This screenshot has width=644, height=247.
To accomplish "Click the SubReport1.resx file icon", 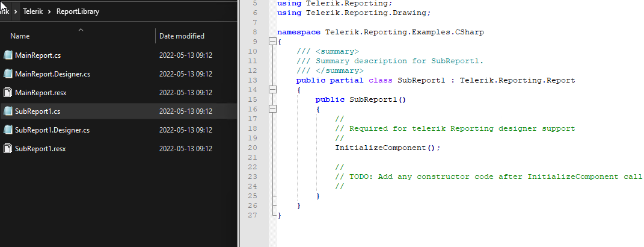I will click(8, 148).
